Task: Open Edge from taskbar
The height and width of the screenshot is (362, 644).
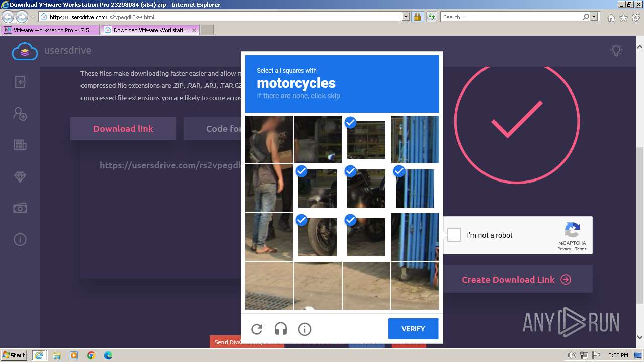Action: 108,355
